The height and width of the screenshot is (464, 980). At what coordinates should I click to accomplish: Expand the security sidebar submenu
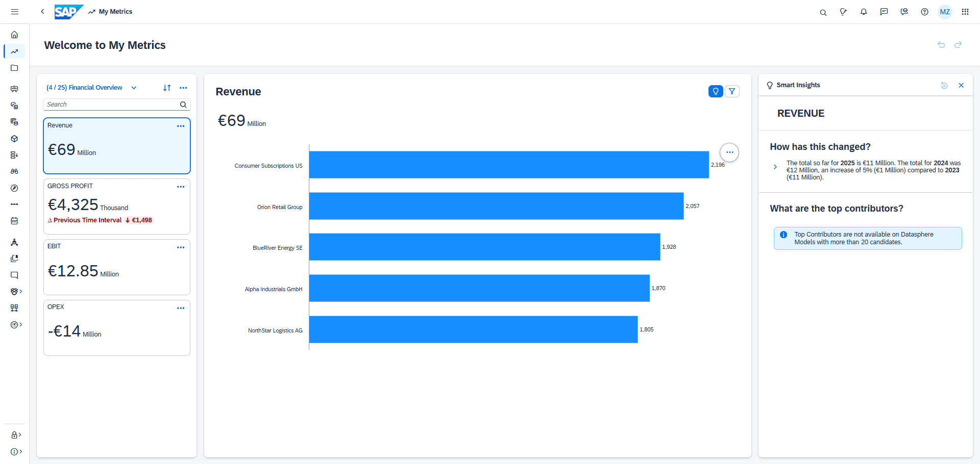click(x=16, y=435)
